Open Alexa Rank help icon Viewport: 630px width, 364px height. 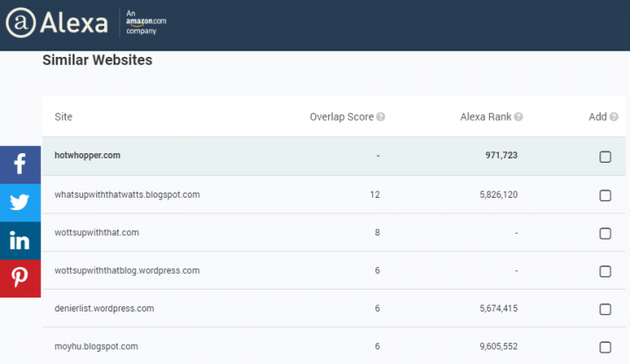pyautogui.click(x=519, y=117)
